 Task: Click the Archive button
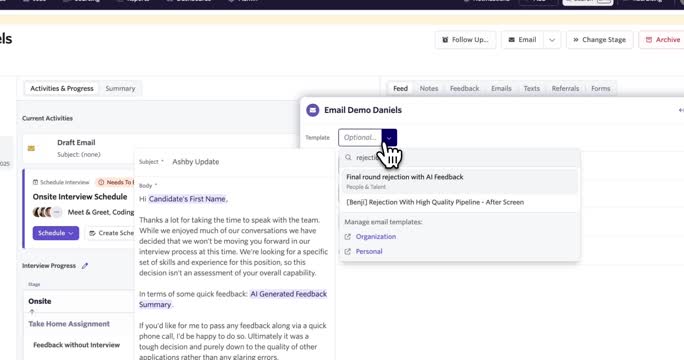(662, 40)
